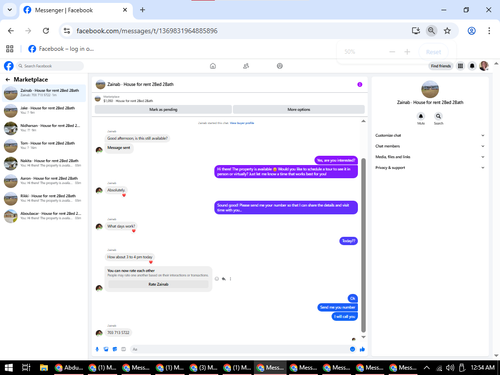Screen dimensions: 500x375
Task: Open the Jake house for rent conversation
Action: point(44,110)
